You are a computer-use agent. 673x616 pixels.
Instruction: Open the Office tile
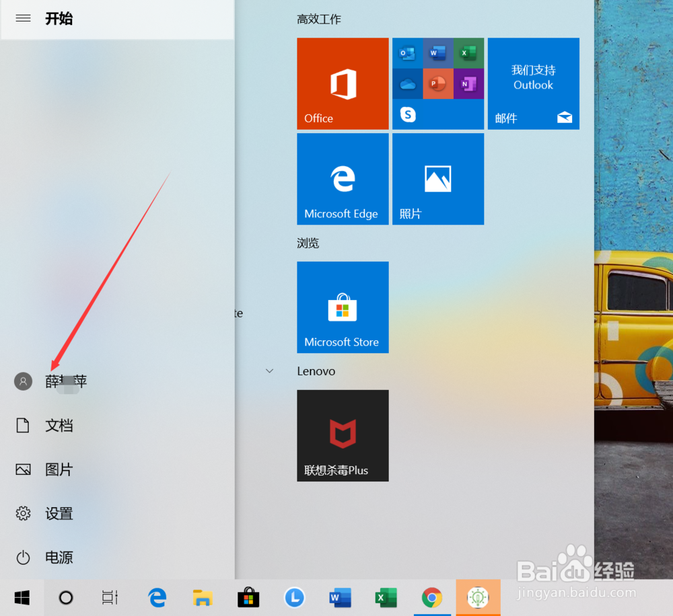click(x=343, y=83)
